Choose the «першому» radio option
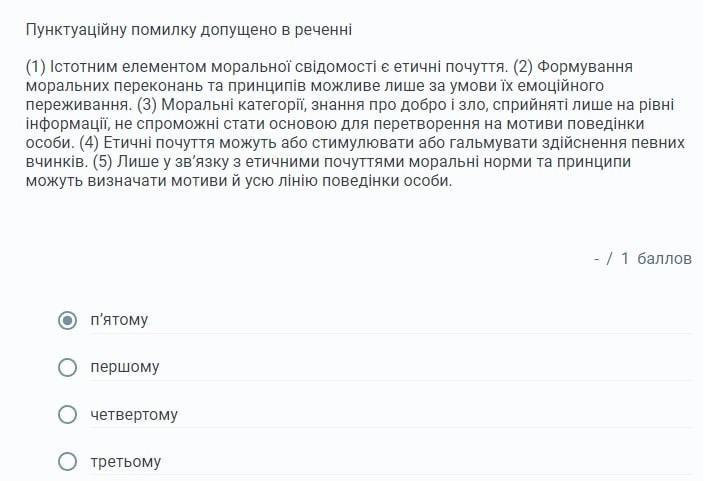 (x=67, y=367)
